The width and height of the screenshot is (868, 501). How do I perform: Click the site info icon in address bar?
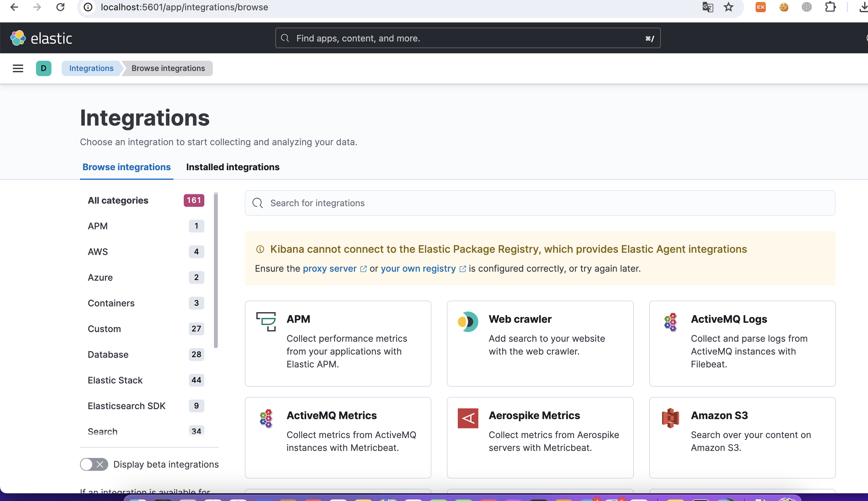[x=88, y=7]
